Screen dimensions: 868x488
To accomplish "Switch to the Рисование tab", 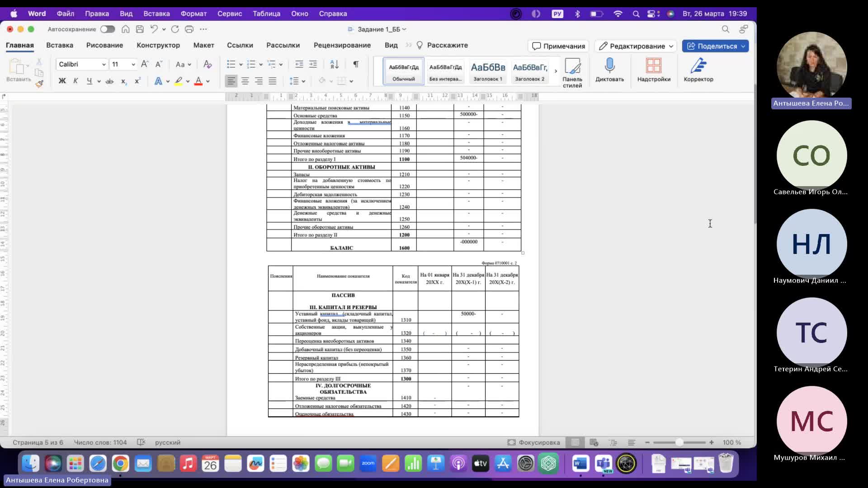I will point(104,45).
